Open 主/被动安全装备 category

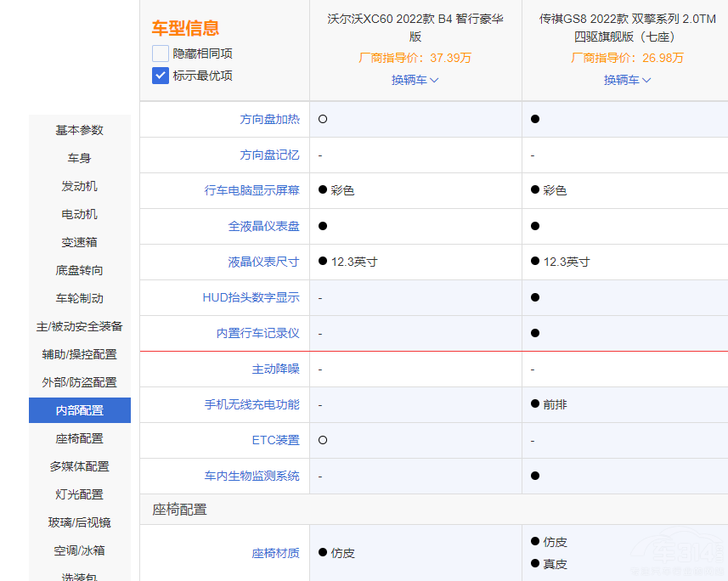point(79,326)
